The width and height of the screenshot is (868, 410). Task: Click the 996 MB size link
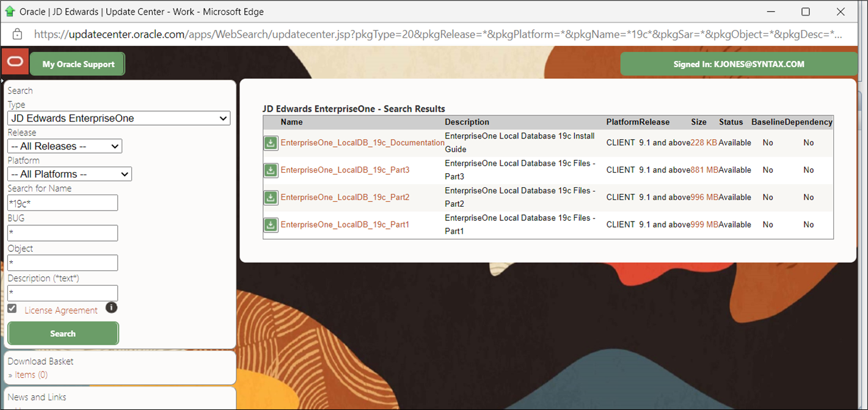pos(704,198)
